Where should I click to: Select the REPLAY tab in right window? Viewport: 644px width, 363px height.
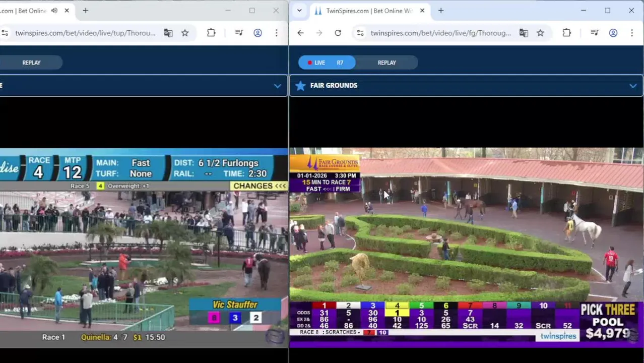click(x=387, y=63)
